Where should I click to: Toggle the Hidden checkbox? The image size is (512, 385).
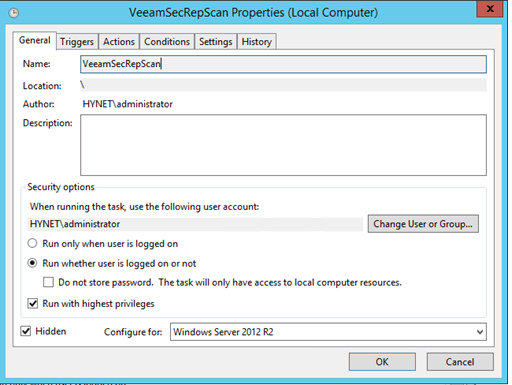coord(26,331)
